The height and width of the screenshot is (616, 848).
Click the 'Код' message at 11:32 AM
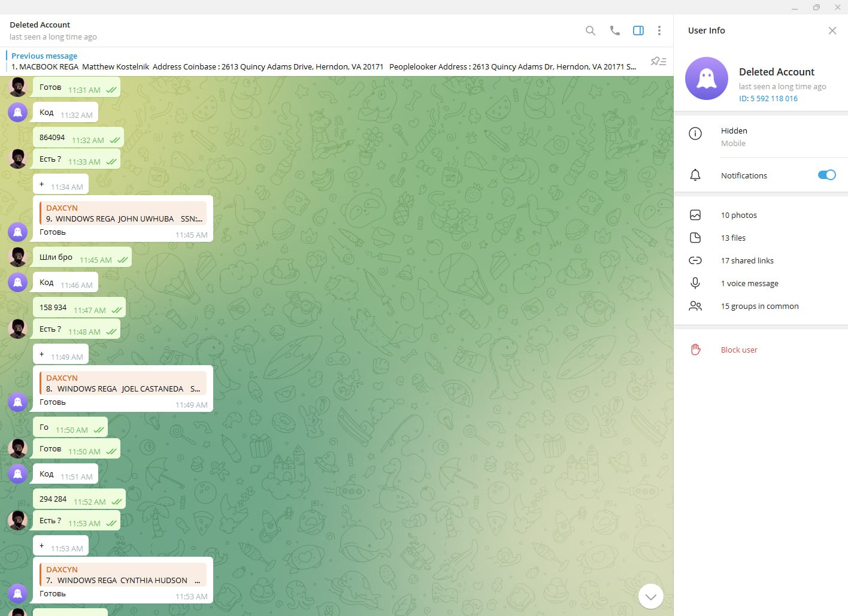[66, 113]
